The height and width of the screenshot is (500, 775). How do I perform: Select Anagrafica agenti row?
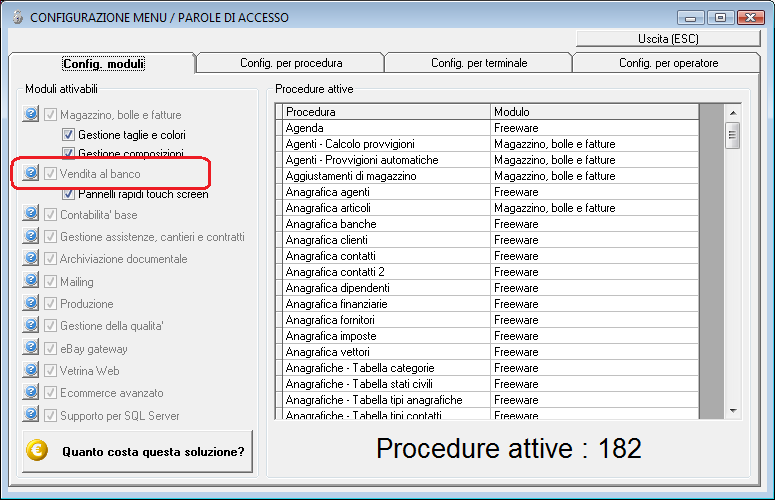click(x=487, y=192)
